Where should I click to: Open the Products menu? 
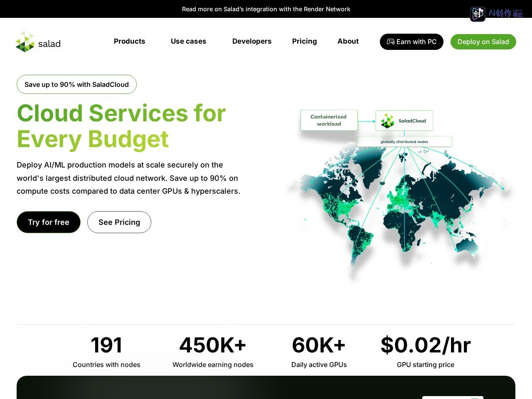click(129, 41)
